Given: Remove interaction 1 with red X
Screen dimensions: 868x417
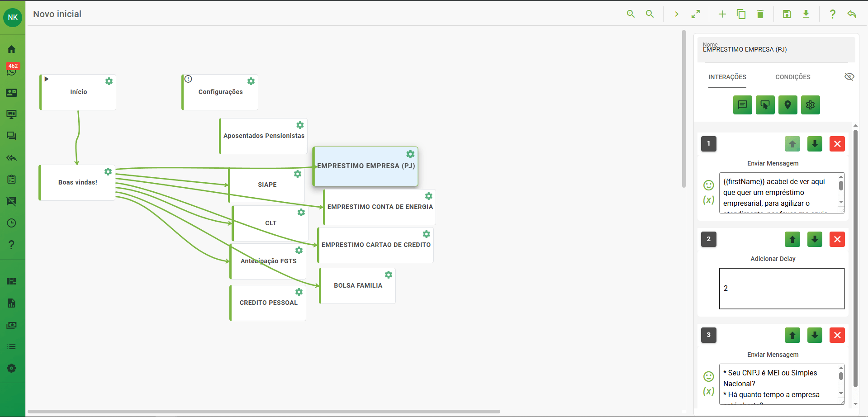Looking at the screenshot, I should (x=837, y=144).
